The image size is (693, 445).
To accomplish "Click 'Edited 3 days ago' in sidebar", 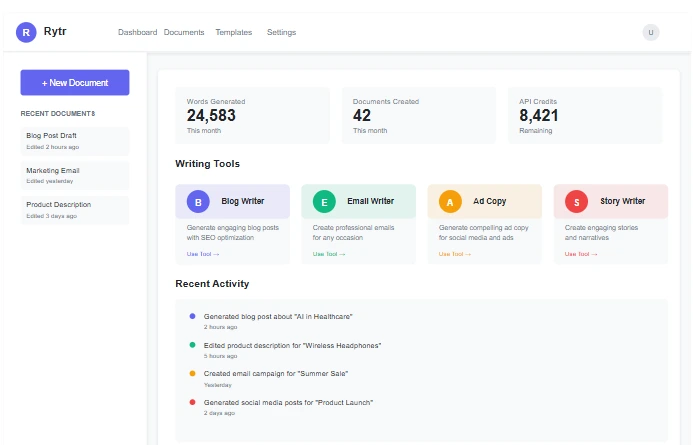I will pos(51,216).
